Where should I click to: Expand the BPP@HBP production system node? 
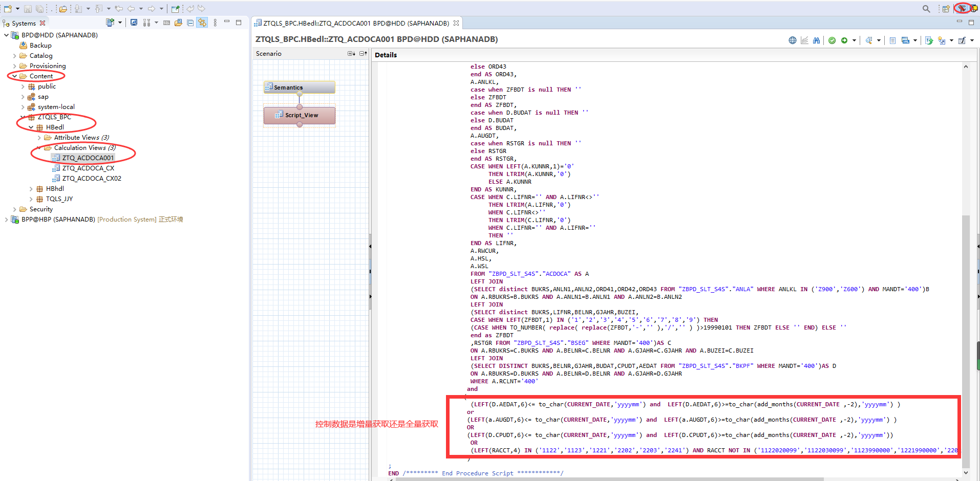6,220
